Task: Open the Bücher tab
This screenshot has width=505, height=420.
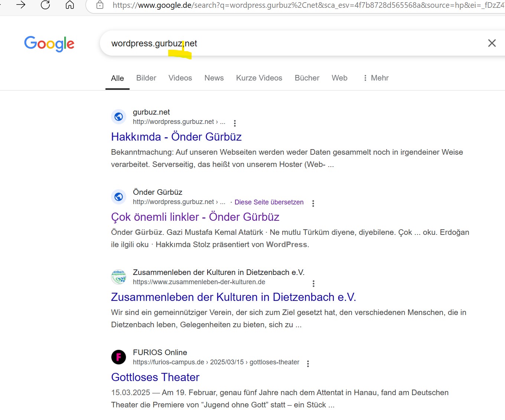Action: 307,78
